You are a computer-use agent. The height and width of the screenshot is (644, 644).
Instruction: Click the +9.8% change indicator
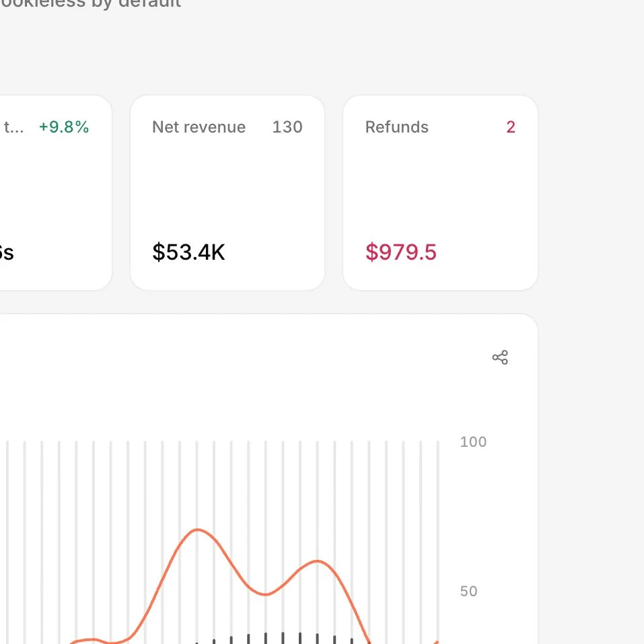64,127
